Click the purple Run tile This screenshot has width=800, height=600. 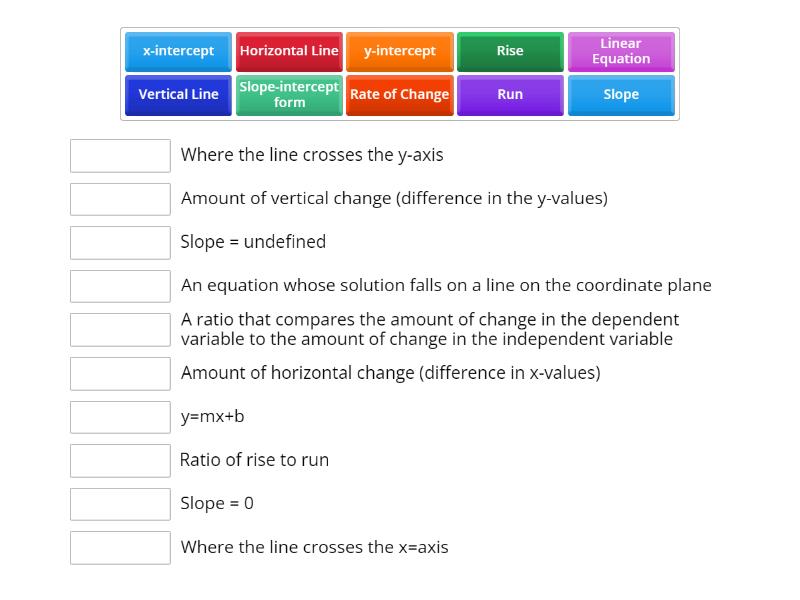(x=510, y=95)
